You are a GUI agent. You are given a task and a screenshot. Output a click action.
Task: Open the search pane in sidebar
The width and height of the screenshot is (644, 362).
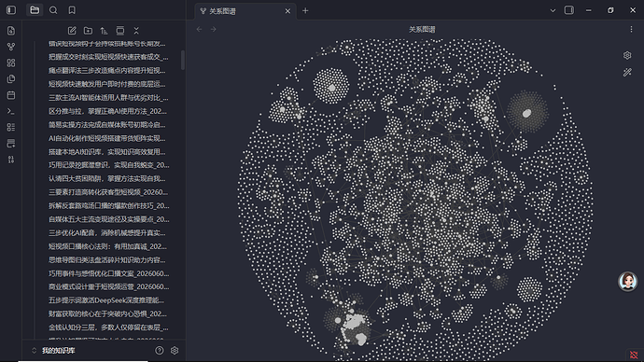53,10
